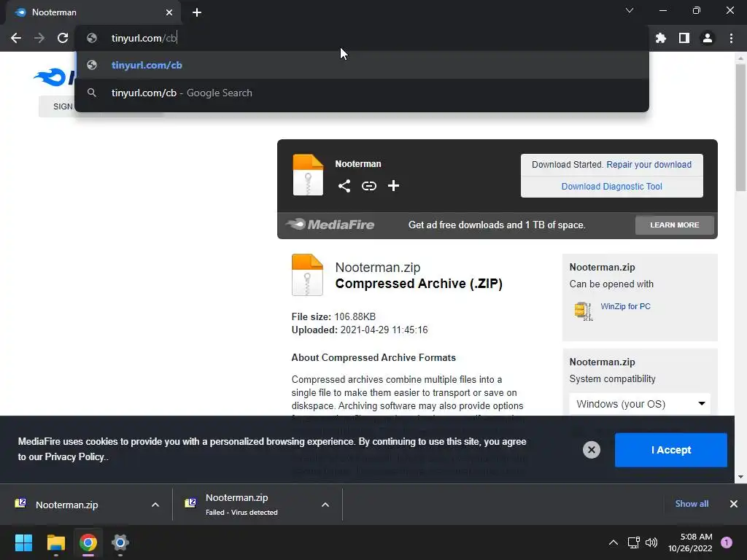Select tinyurl.com/cb Google Search suggestion
The height and width of the screenshot is (560, 747).
(362, 93)
